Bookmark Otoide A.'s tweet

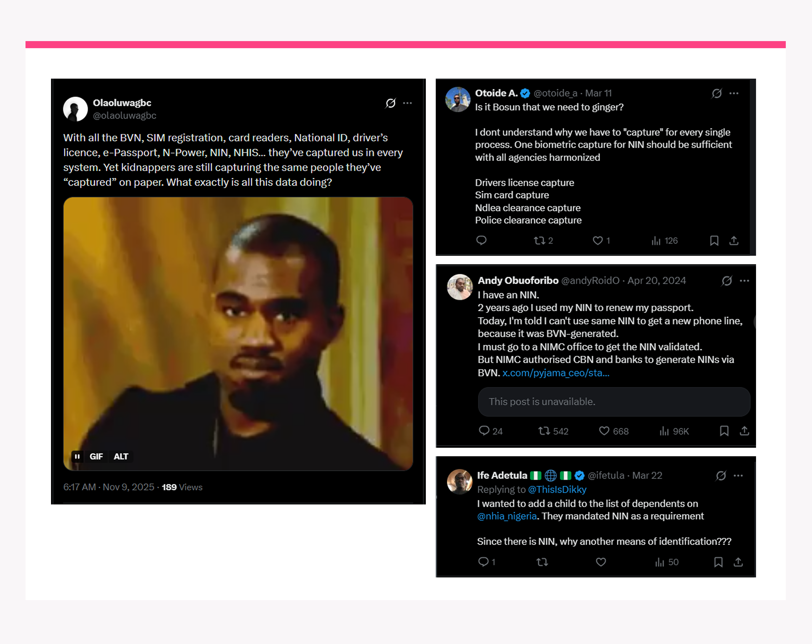click(714, 241)
